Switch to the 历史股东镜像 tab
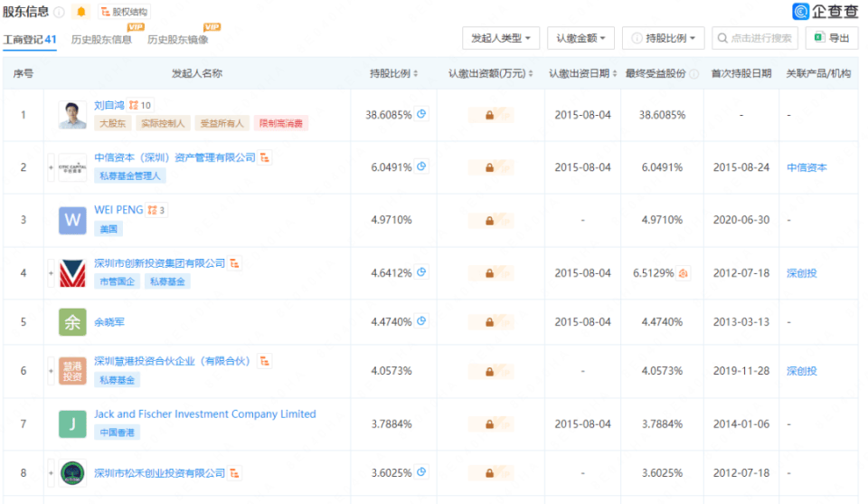This screenshot has height=504, width=868. click(x=177, y=40)
